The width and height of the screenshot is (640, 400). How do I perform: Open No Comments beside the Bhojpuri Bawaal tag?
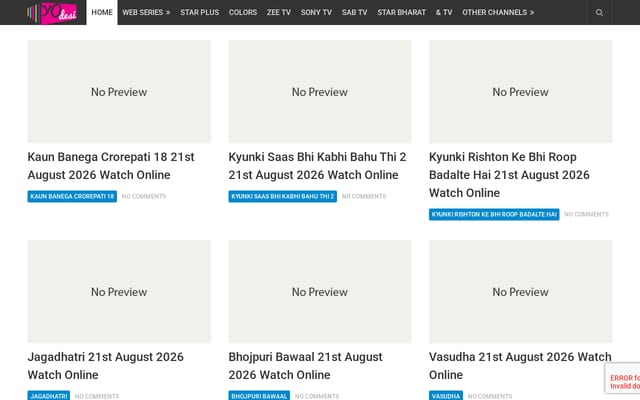click(317, 396)
